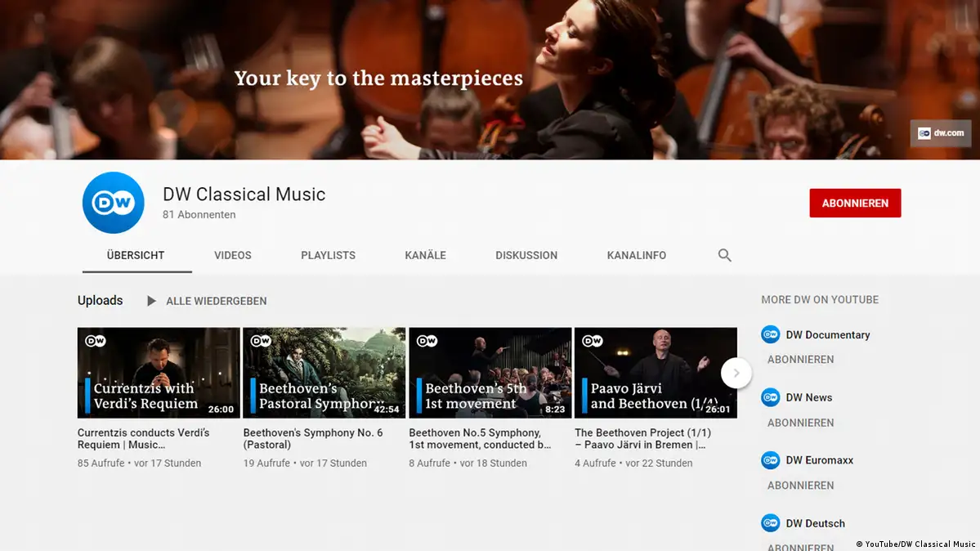Image resolution: width=980 pixels, height=551 pixels.
Task: Subscribe to DW Euromaxx via Abonnieren
Action: pos(800,486)
